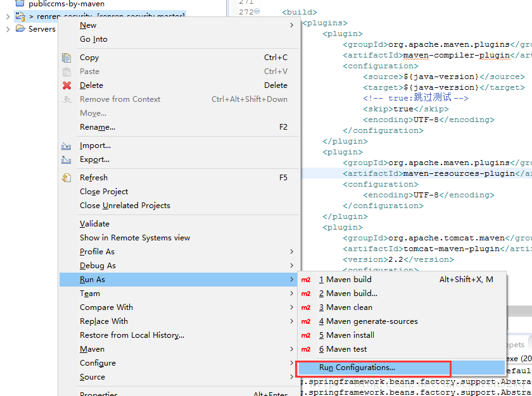
Task: Click the m2 icon beside Maven test
Action: pos(306,349)
